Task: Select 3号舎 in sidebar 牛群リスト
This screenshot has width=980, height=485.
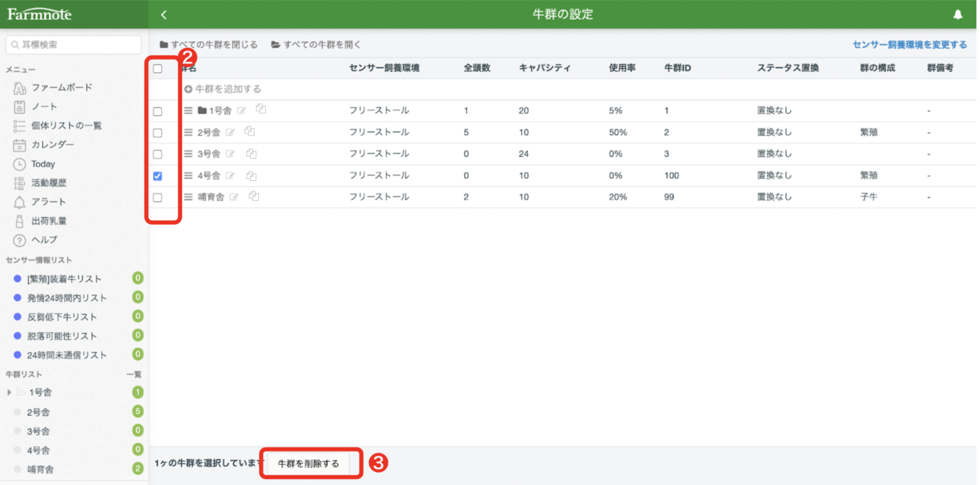Action: tap(38, 431)
